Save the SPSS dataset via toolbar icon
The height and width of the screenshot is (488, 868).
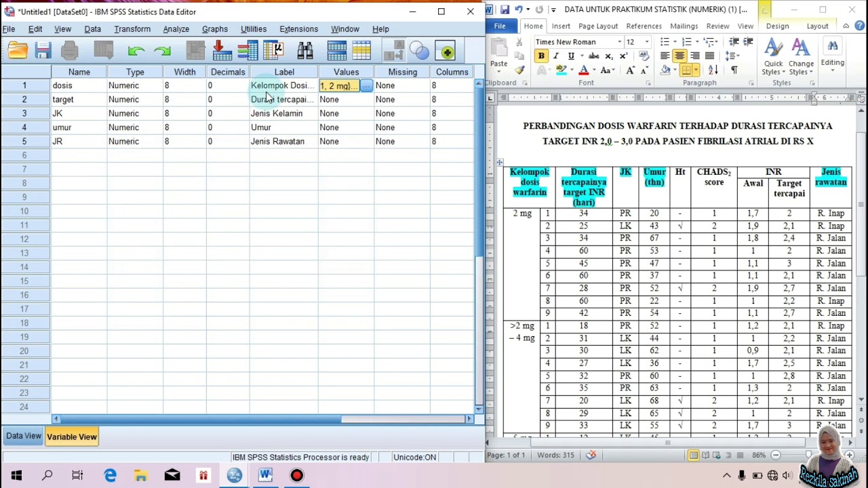[x=43, y=52]
